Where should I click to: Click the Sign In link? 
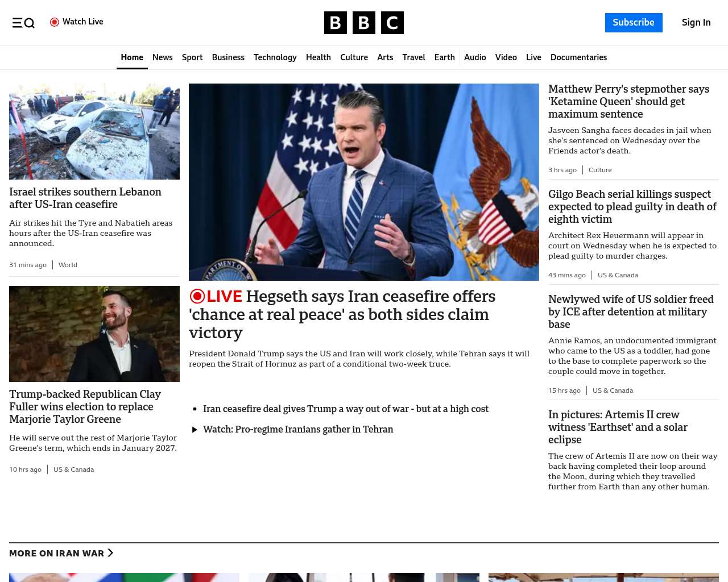[696, 23]
